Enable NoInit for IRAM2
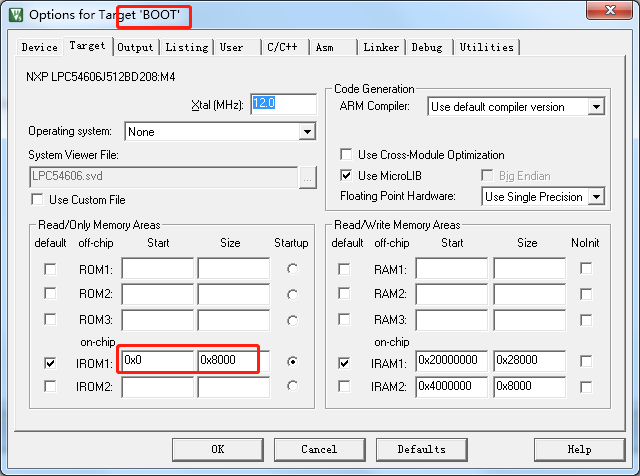The width and height of the screenshot is (640, 476). (586, 387)
